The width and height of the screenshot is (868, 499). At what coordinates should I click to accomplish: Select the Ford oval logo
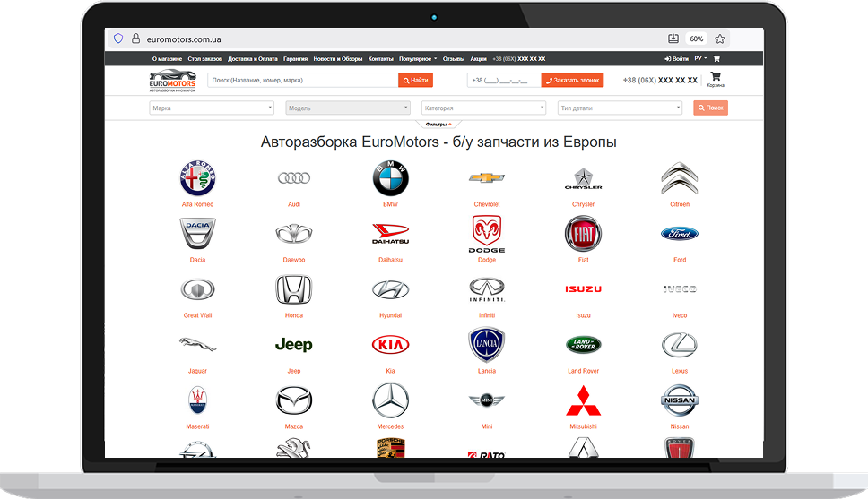[679, 234]
